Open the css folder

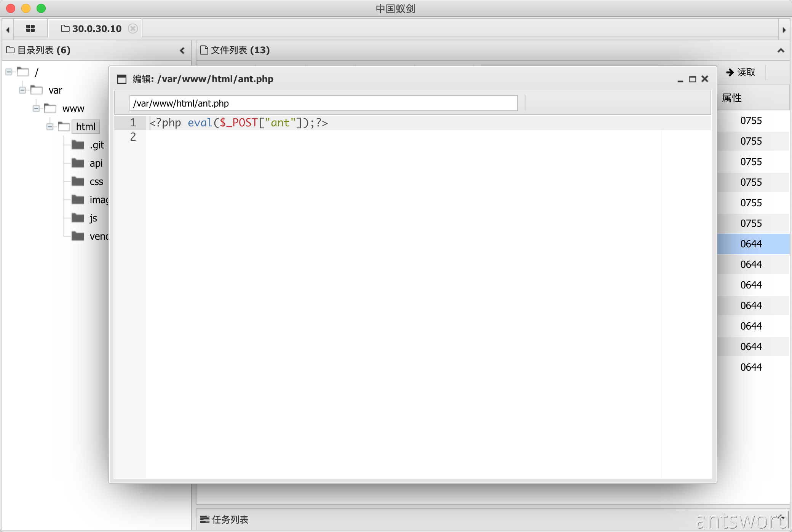[x=96, y=182]
